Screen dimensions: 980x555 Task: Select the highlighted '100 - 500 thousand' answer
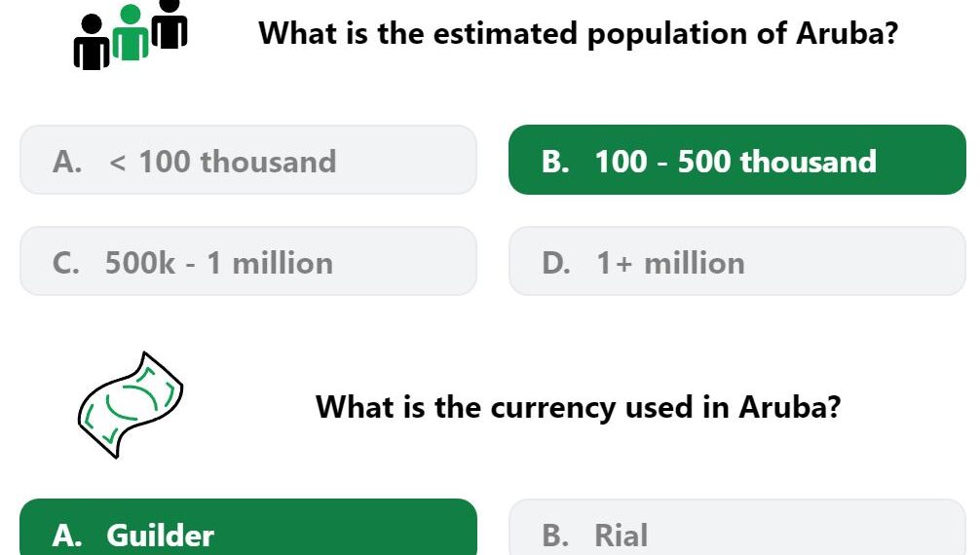(737, 160)
